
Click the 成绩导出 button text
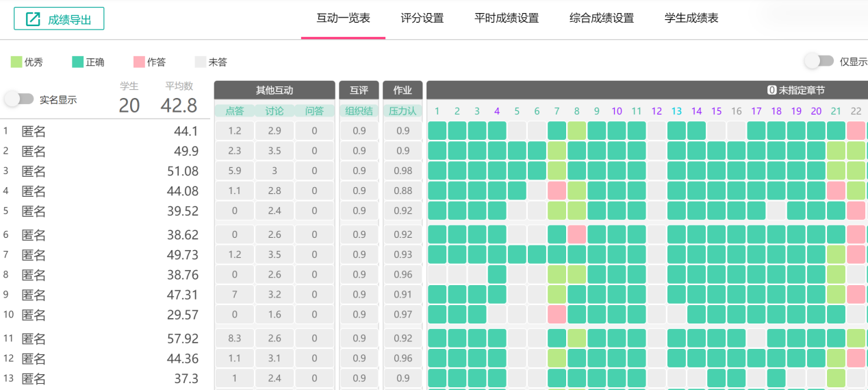tap(69, 20)
